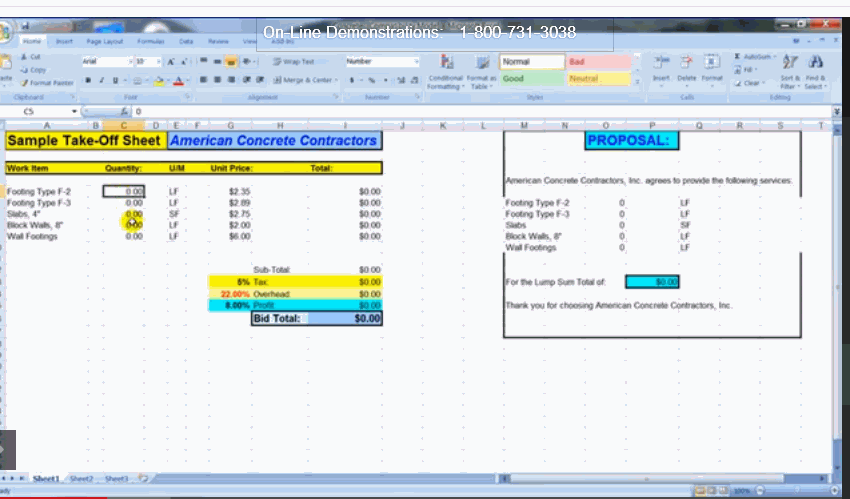Click the Cut scissors icon
Image resolution: width=850 pixels, height=499 pixels.
click(x=24, y=57)
